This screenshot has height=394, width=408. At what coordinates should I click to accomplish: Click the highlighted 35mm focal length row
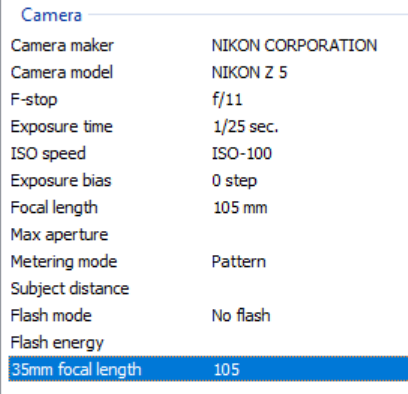click(x=208, y=369)
